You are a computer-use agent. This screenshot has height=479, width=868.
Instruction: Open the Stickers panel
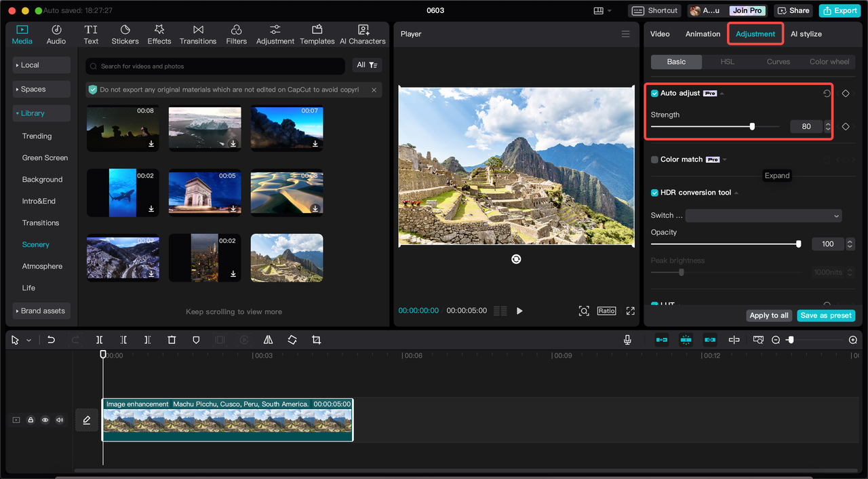tap(125, 35)
